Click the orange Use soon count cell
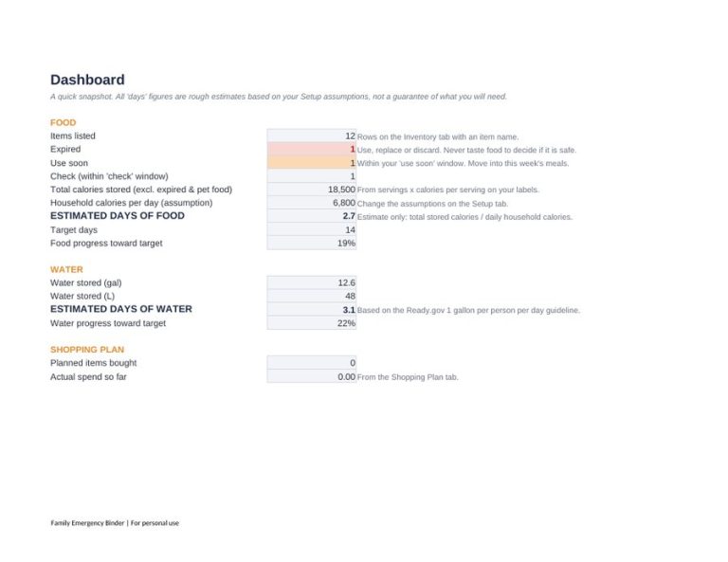The height and width of the screenshot is (562, 728). 312,163
